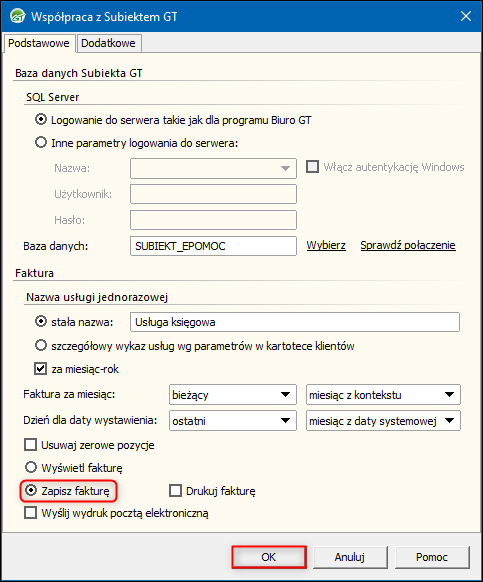Screen dimensions: 483x582
Task: Confirm settings with the OK button
Action: [269, 557]
